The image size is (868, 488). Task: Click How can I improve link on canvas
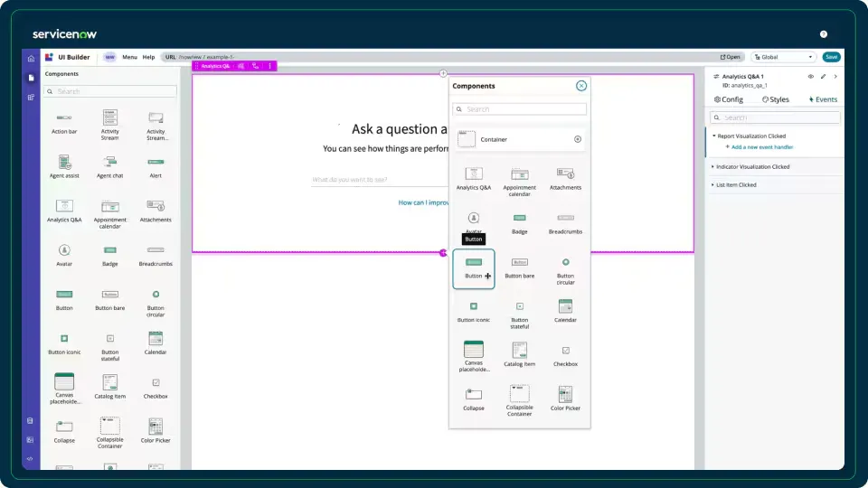pos(423,203)
